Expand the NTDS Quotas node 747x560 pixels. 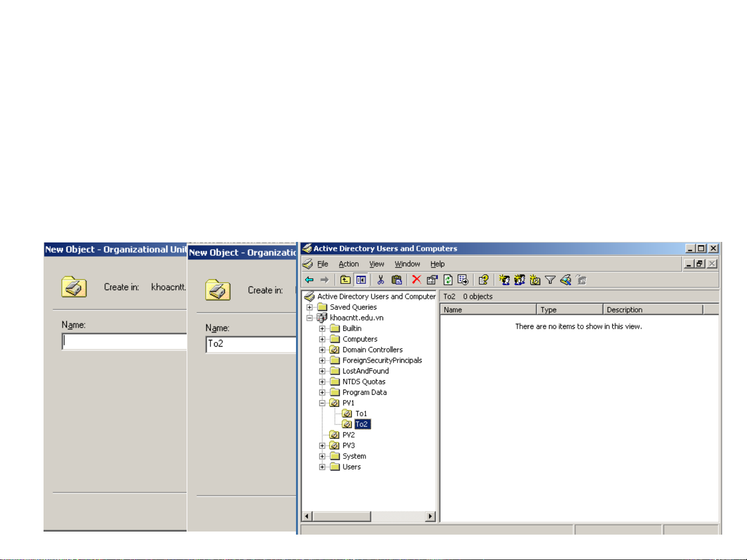point(322,382)
